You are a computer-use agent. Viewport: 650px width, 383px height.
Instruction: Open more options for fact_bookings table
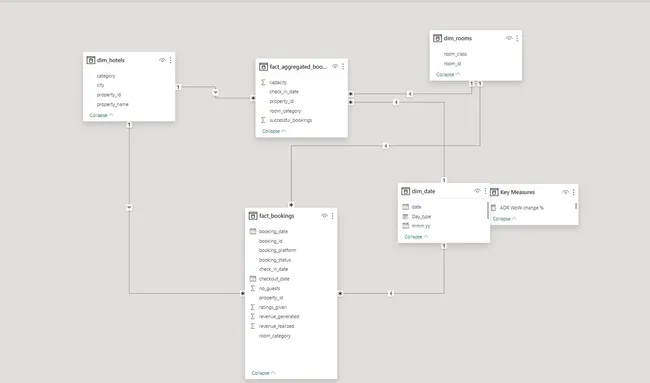click(332, 216)
